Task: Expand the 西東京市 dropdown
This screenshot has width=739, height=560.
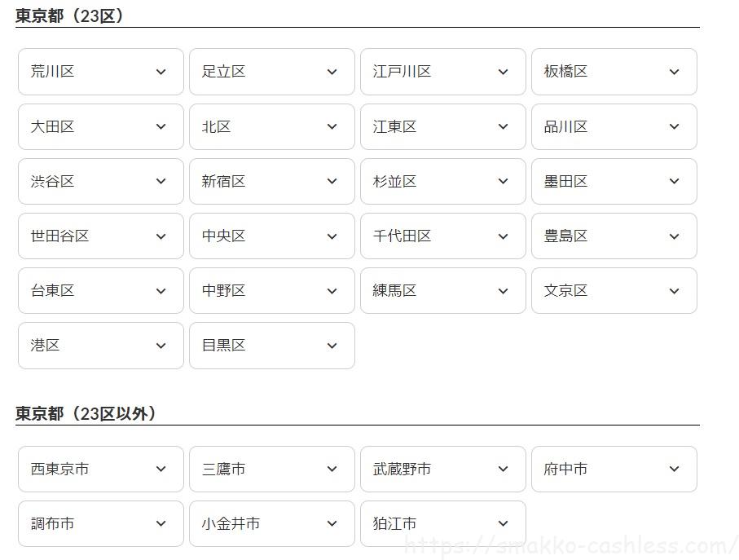Action: [101, 469]
